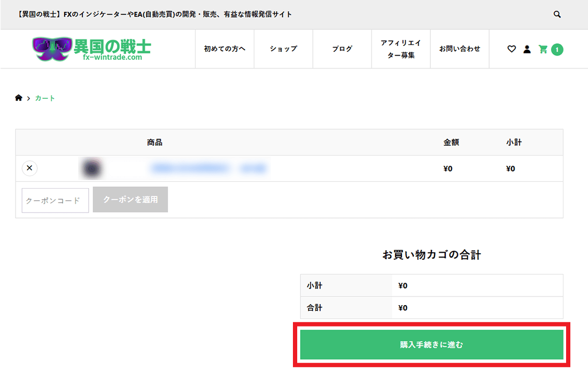Open the wishlist heart icon
588x374 pixels.
pos(512,49)
